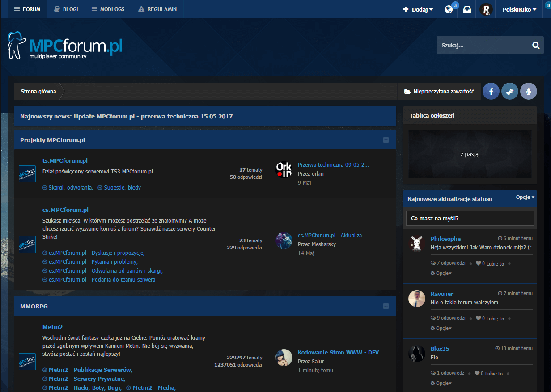Image resolution: width=551 pixels, height=392 pixels.
Task: Open the cs.MPCforum.pl forum title
Action: pyautogui.click(x=65, y=210)
